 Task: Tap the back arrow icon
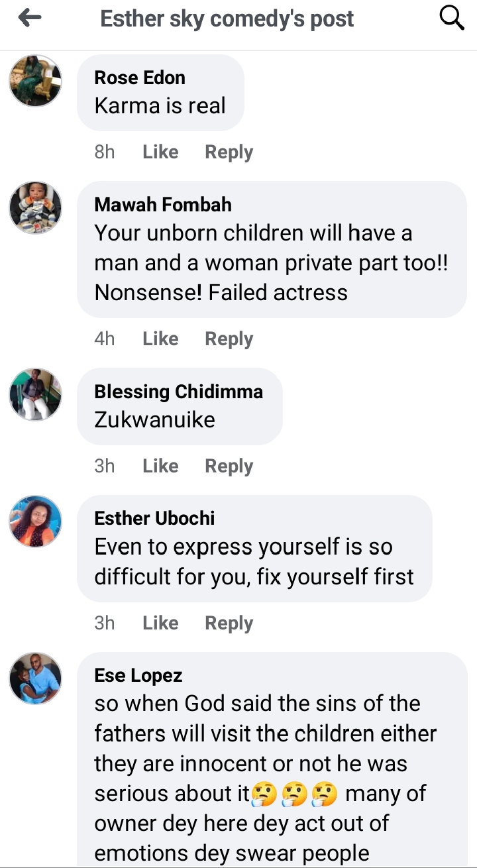pos(30,19)
